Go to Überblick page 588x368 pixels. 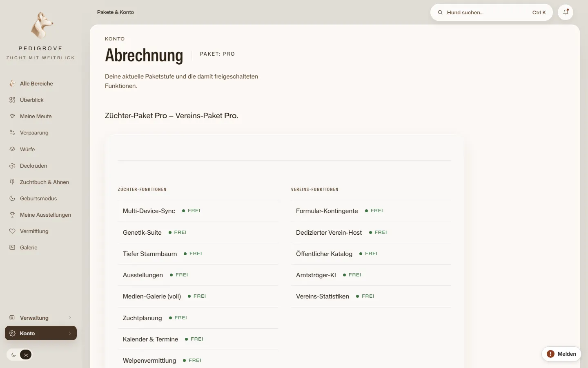click(41, 100)
